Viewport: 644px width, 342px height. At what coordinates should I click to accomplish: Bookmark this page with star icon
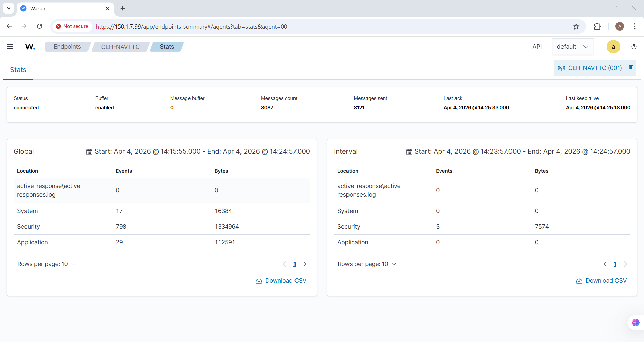pyautogui.click(x=576, y=26)
